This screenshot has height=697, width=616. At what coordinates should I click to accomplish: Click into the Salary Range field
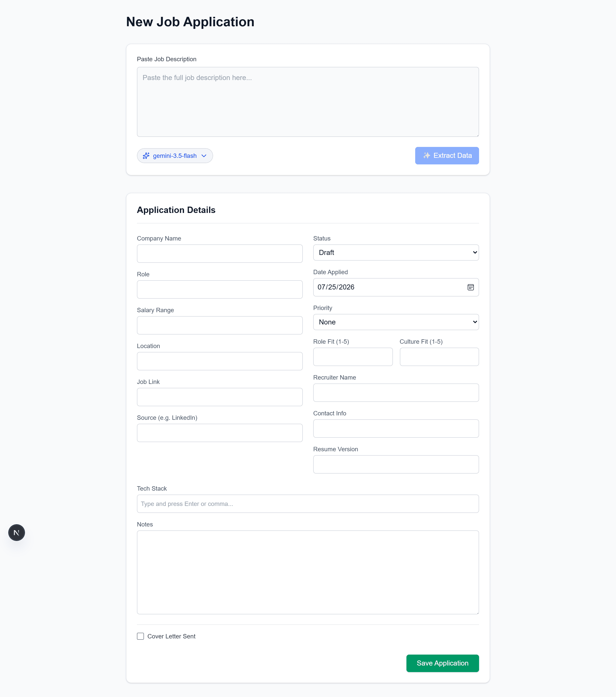[x=219, y=325]
